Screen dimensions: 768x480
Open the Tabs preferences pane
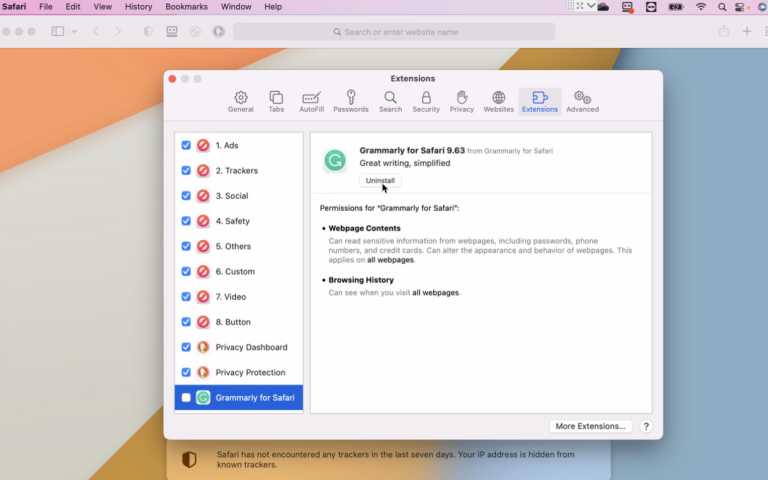click(x=276, y=102)
